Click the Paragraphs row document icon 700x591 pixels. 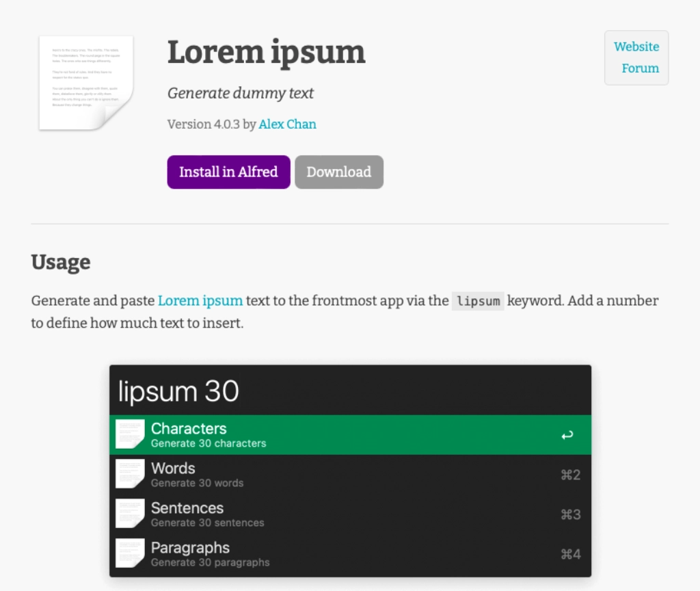(130, 553)
